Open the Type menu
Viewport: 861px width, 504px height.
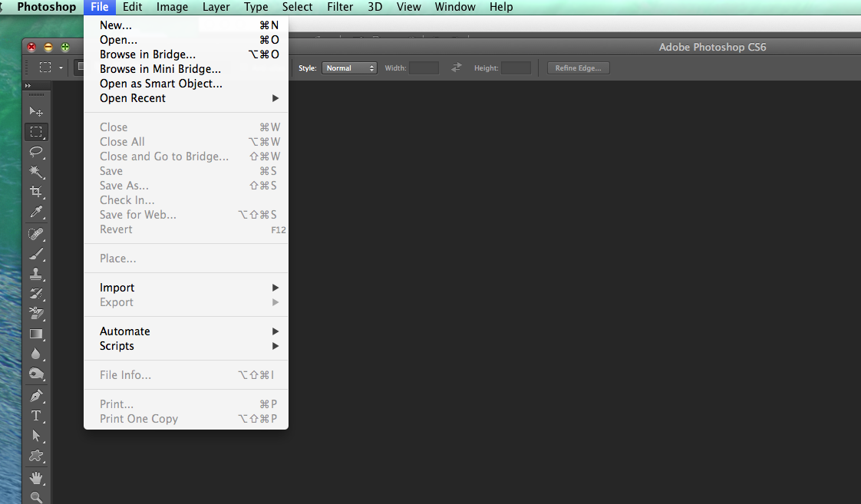256,7
